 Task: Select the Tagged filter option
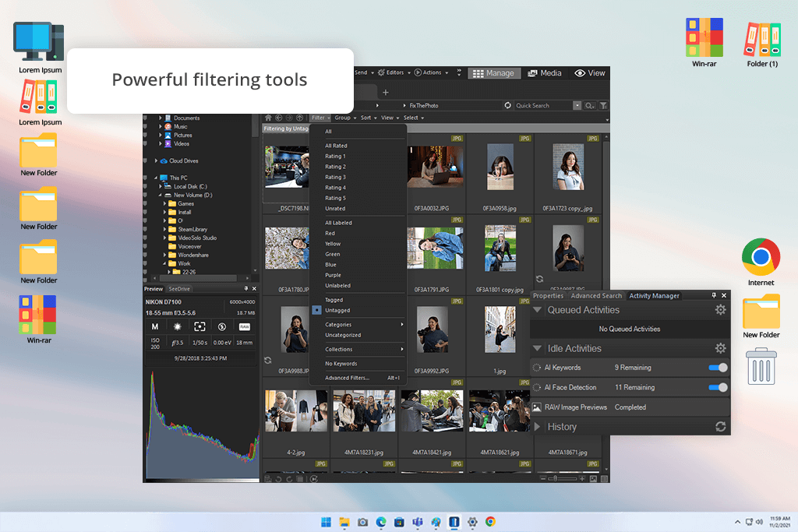tap(334, 300)
